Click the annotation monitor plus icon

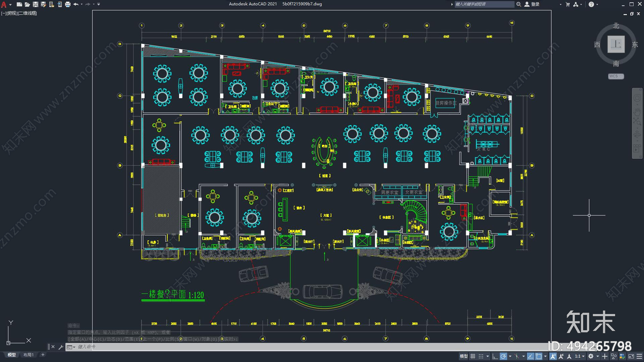605,356
